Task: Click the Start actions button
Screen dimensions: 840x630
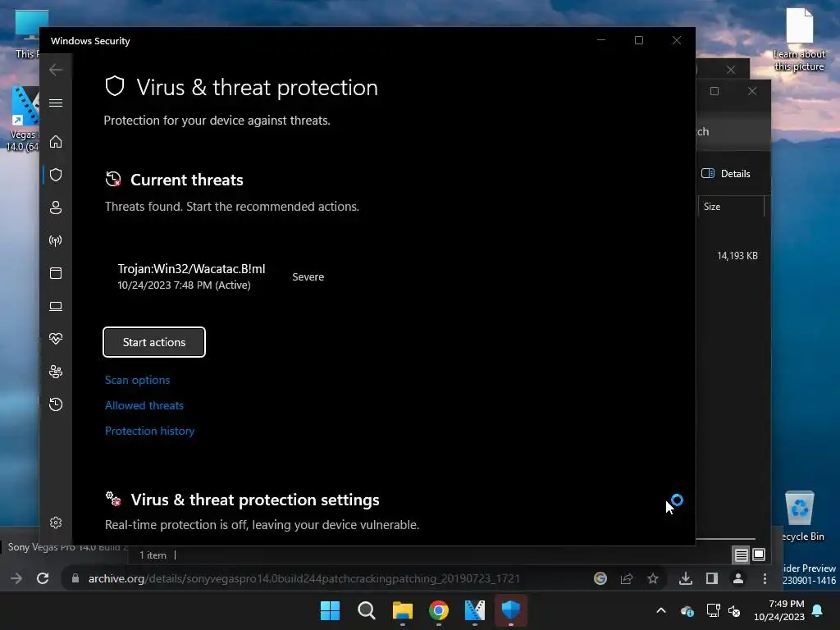Action: pos(153,342)
